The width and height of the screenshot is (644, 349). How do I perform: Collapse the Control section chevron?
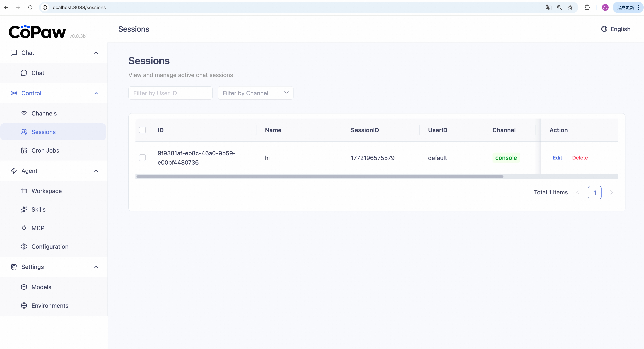[x=96, y=93]
